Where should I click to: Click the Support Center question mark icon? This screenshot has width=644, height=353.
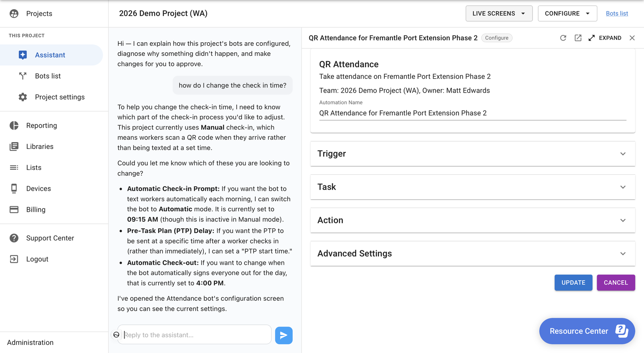14,238
